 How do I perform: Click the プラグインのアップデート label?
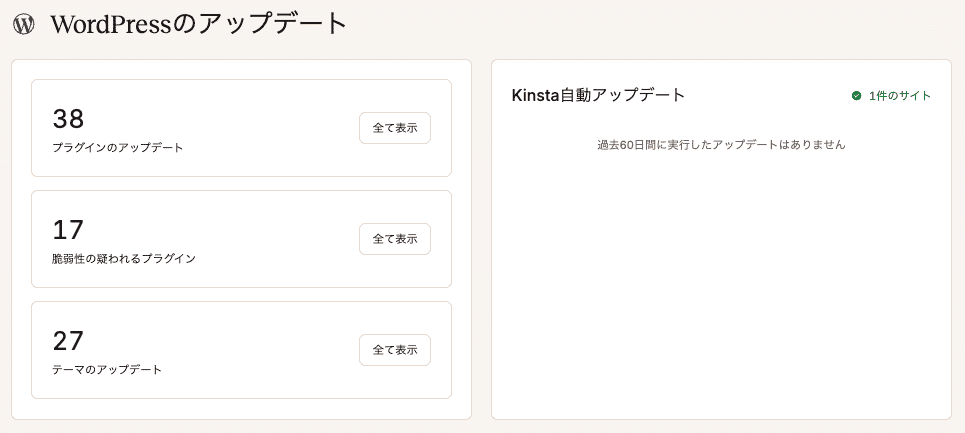118,148
